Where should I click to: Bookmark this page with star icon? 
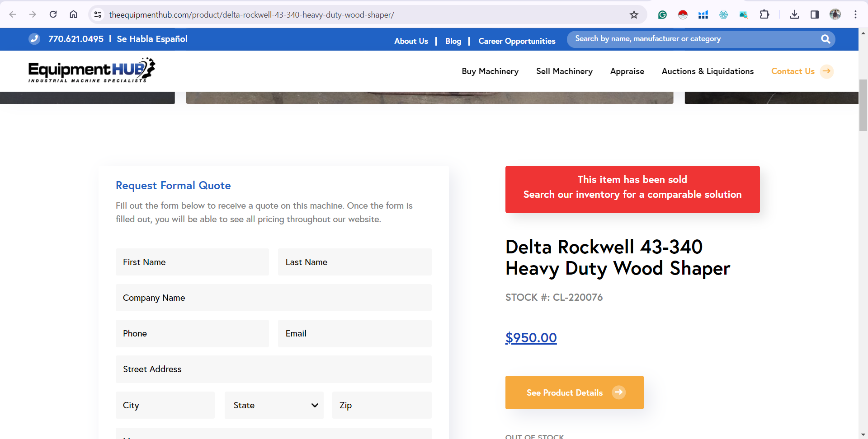coord(634,14)
